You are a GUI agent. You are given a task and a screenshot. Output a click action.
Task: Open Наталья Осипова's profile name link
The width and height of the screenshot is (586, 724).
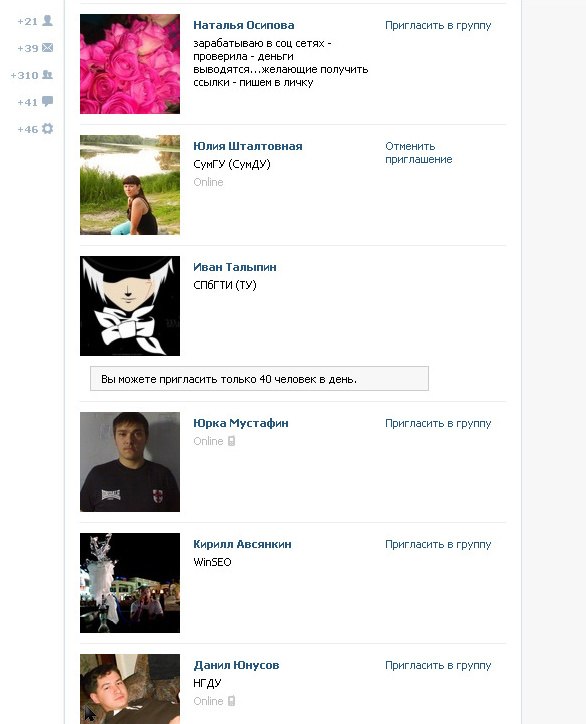pos(243,25)
